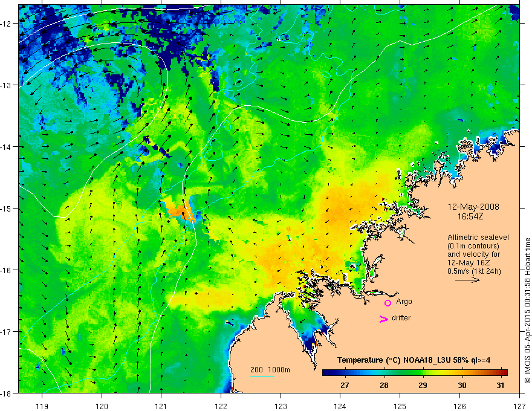This screenshot has width=532, height=411.
Task: Click the Argo legend label
Action: (x=404, y=302)
